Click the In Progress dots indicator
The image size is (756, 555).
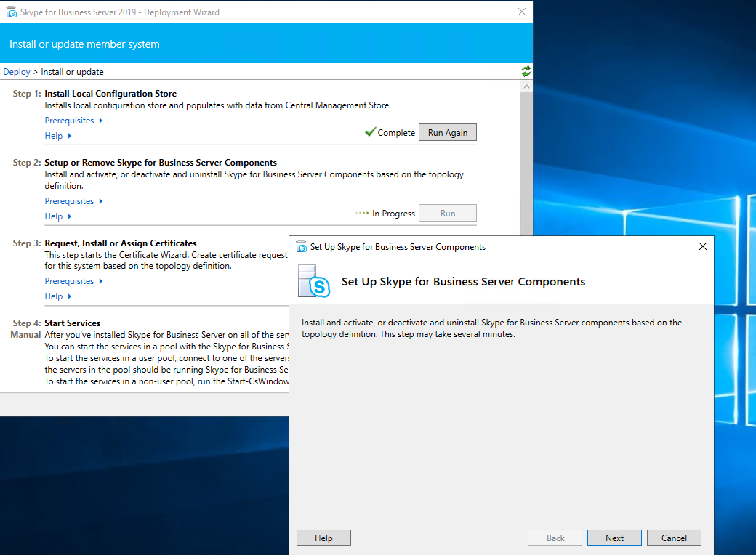pos(362,213)
